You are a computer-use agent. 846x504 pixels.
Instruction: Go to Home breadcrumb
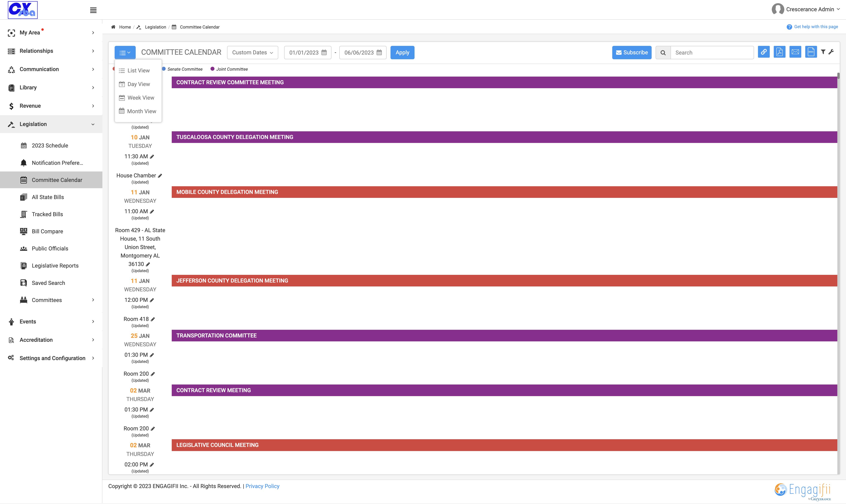125,27
